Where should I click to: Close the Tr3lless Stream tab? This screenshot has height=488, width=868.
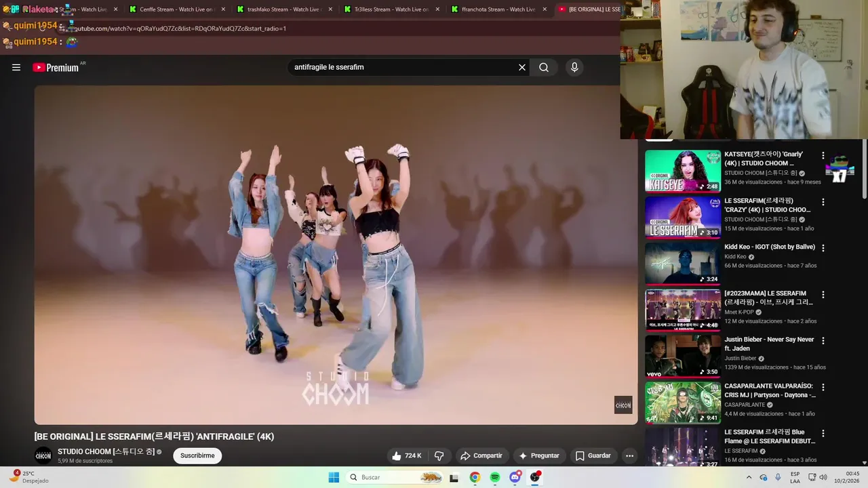tap(437, 9)
